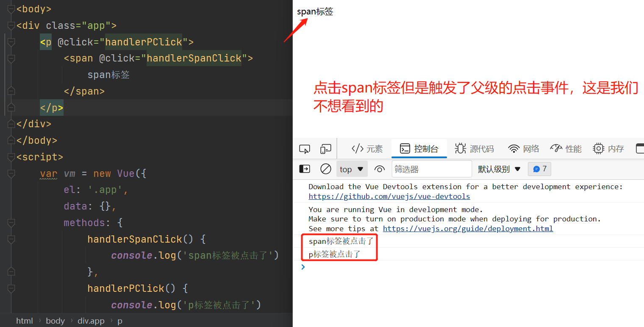Activate the inspect element picker icon
The height and width of the screenshot is (327, 644).
click(x=305, y=149)
